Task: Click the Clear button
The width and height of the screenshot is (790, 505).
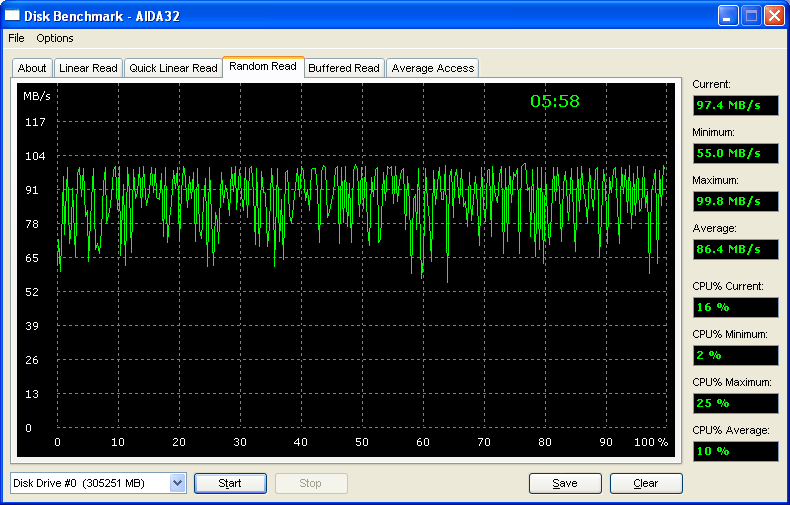Action: coord(646,483)
